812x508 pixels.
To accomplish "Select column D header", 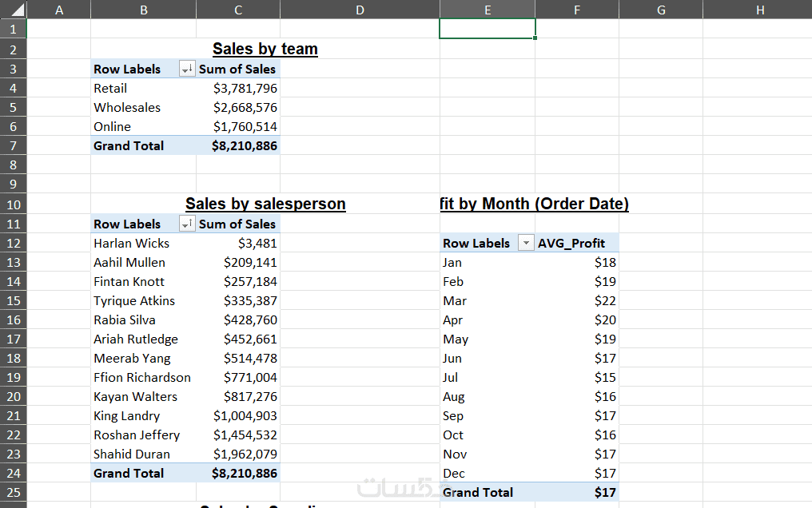I will tap(359, 10).
